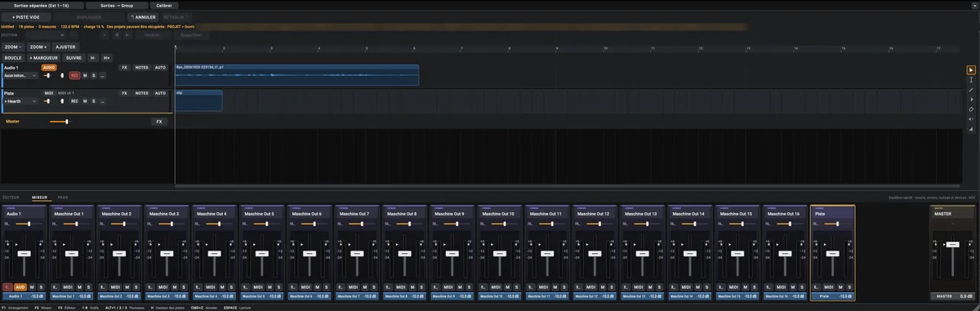Toggle AUDIO type badge on Audio 1

pos(49,67)
